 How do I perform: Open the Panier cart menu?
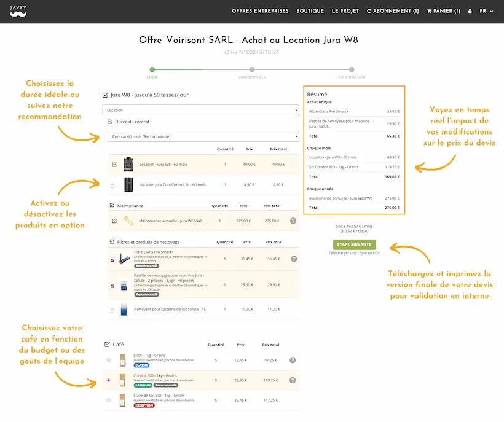coord(443,11)
